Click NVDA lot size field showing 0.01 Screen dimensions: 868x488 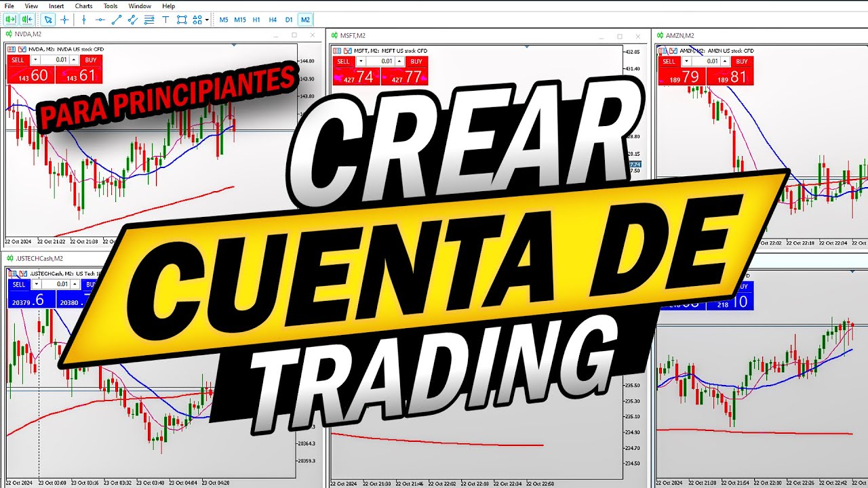[55, 60]
